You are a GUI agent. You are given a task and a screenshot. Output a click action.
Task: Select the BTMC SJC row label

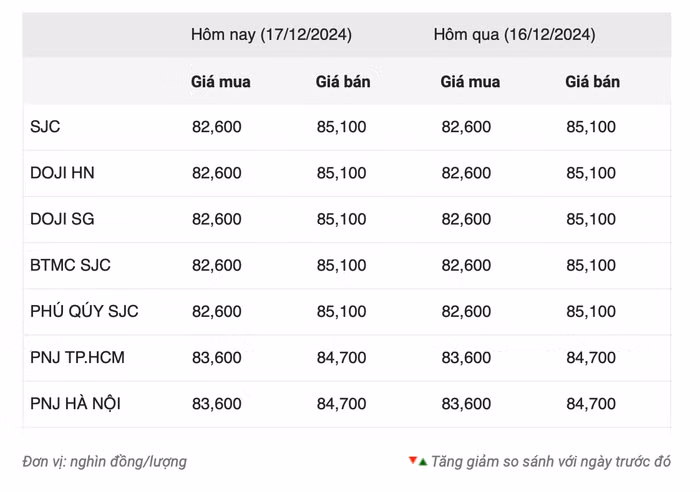[70, 265]
